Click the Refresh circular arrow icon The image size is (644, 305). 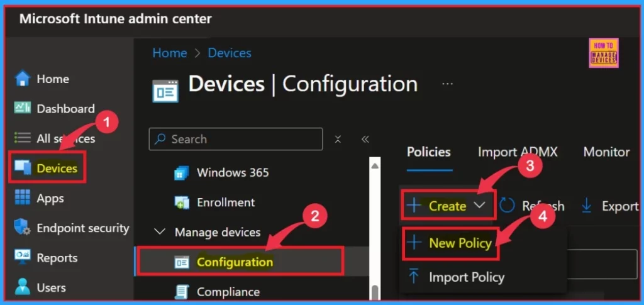tap(508, 206)
